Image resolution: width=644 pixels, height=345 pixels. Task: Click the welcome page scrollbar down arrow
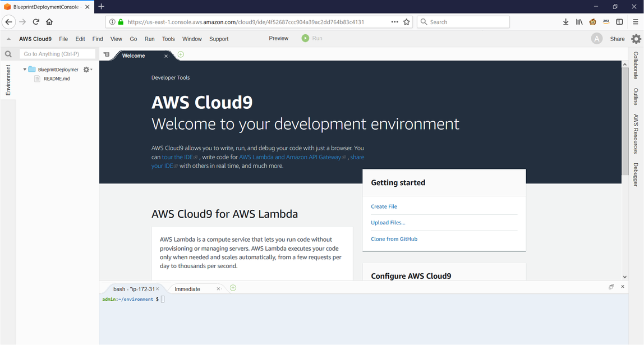625,277
